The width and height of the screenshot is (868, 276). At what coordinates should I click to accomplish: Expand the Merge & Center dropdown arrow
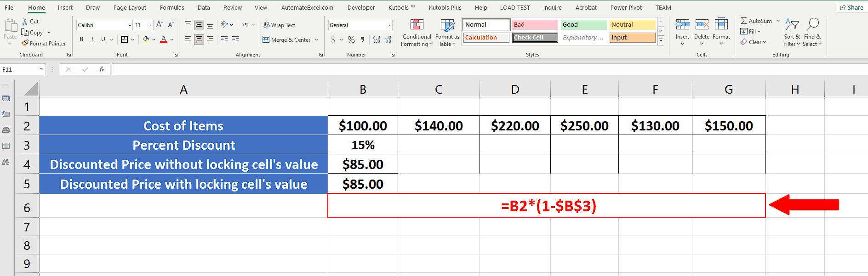(317, 40)
